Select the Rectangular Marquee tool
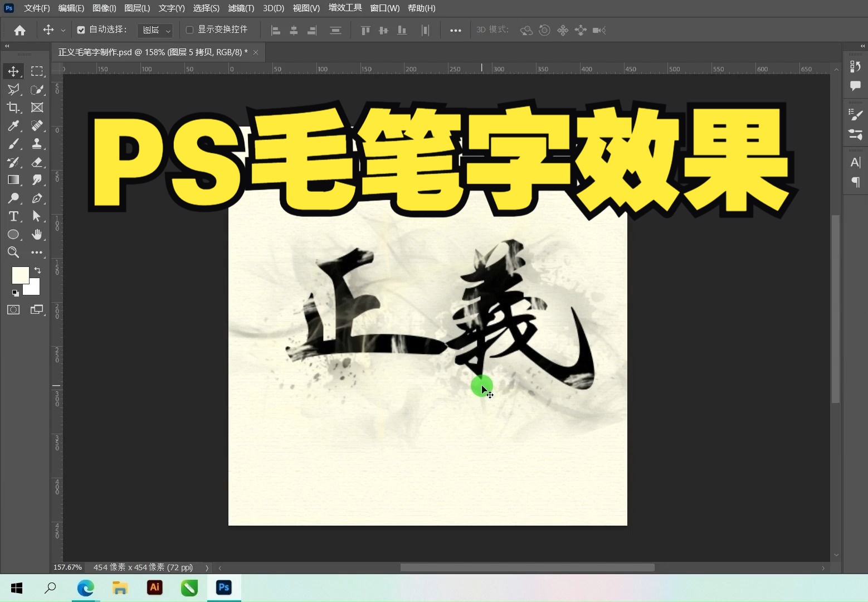The width and height of the screenshot is (868, 602). pyautogui.click(x=37, y=71)
